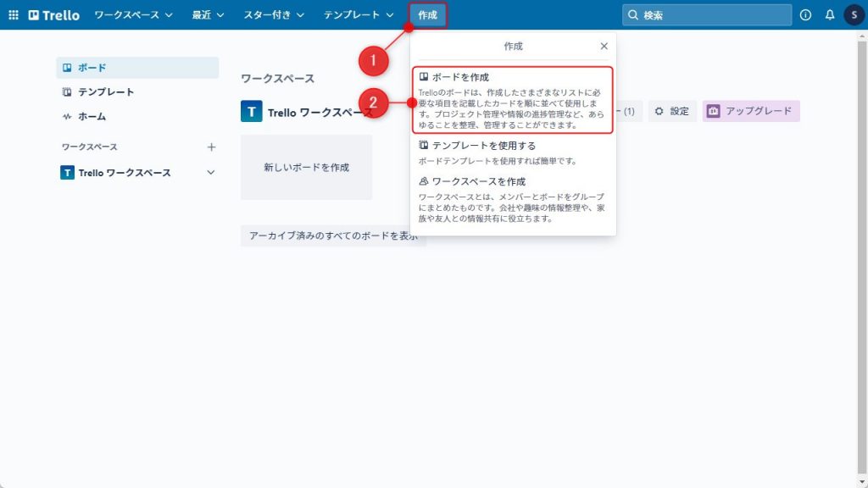Click the pulse icon beside ホーム
868x488 pixels.
(67, 116)
